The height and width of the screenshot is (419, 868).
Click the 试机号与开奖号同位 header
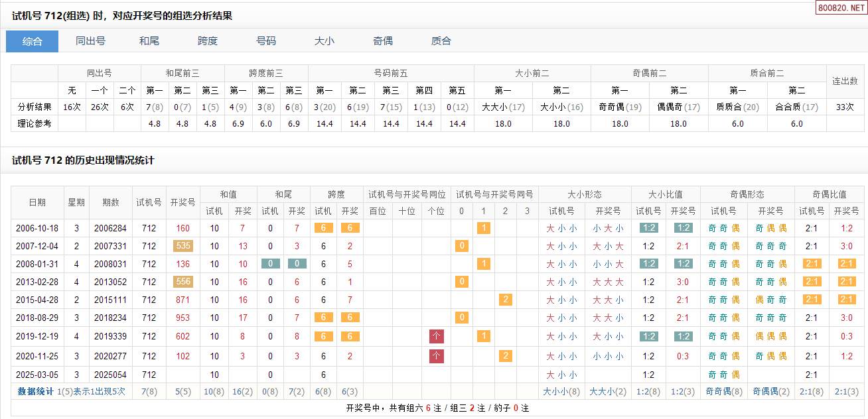pos(407,194)
